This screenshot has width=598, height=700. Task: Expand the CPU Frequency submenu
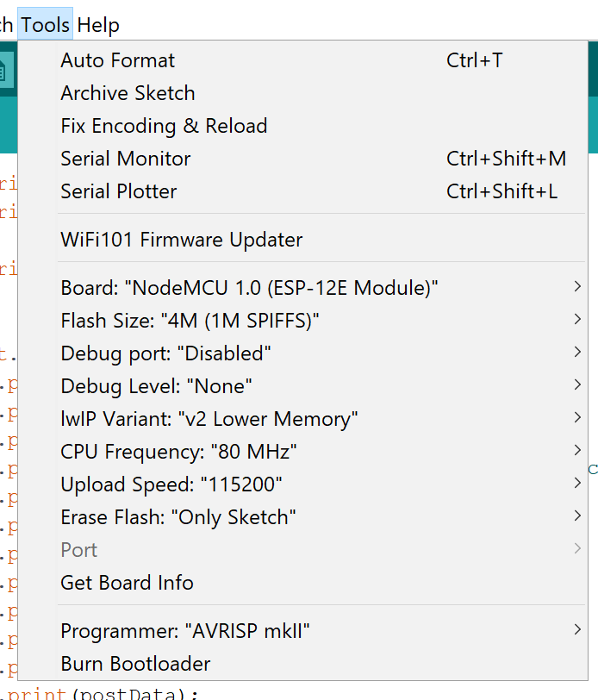pos(577,451)
